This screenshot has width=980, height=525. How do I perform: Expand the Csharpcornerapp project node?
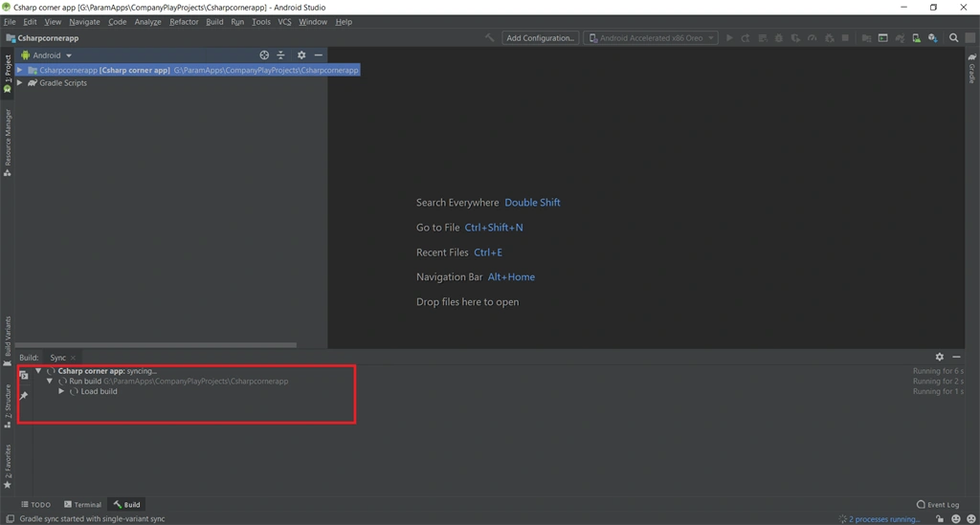tap(20, 70)
